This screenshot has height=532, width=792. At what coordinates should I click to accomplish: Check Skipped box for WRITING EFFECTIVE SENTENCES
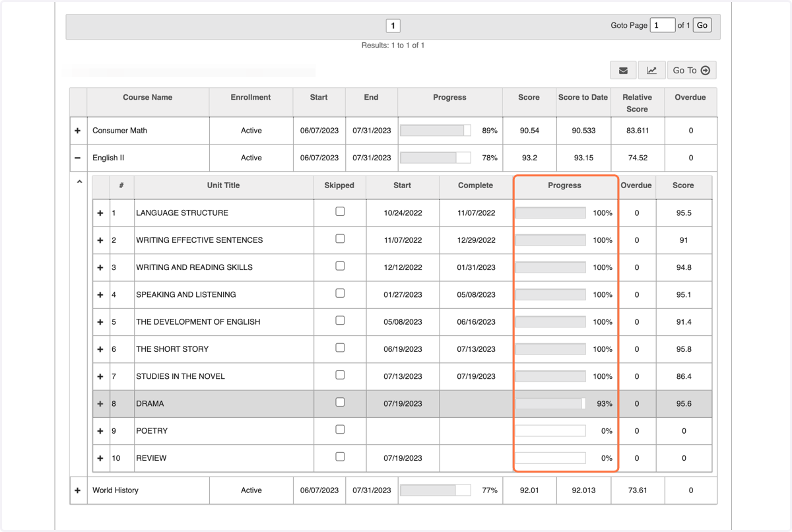[x=340, y=239]
